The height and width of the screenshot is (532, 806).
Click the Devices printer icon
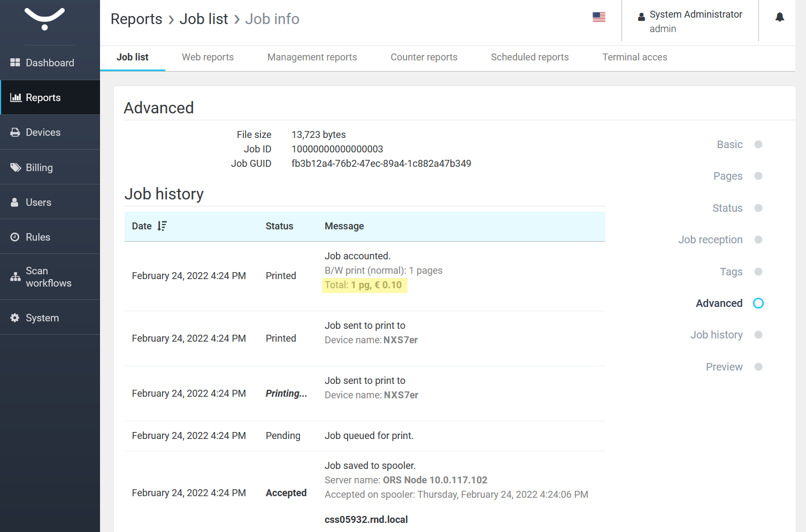[15, 133]
